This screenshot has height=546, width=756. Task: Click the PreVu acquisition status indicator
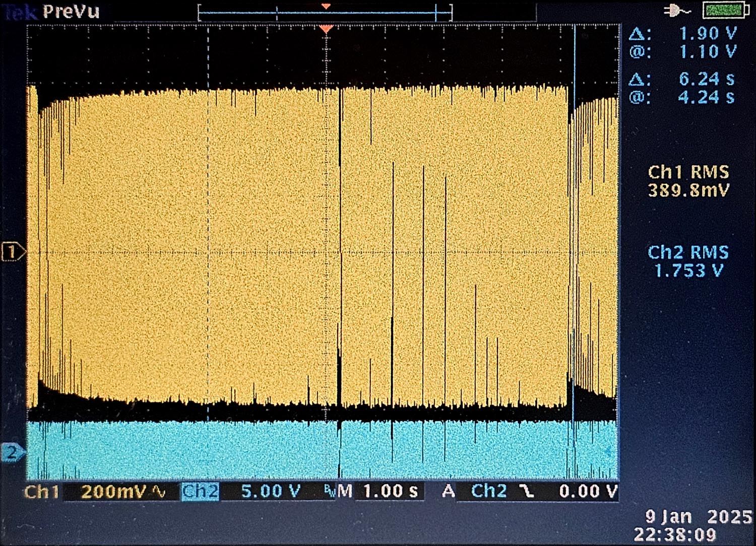[71, 11]
